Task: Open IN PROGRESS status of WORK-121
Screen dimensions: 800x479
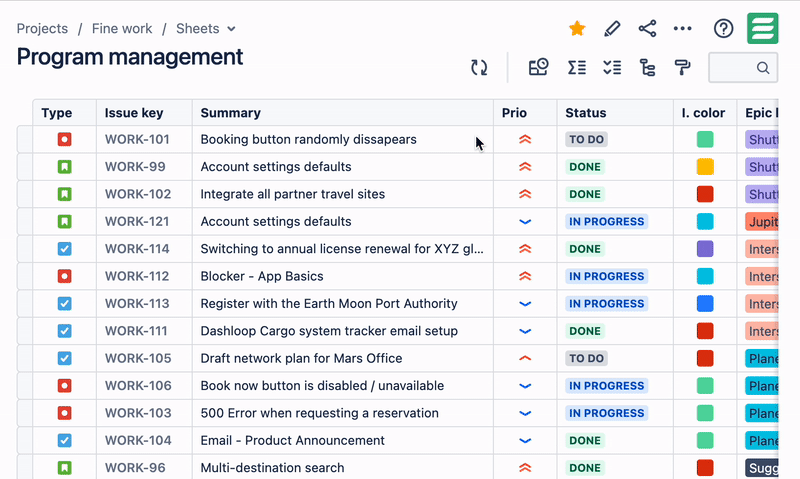Action: [x=607, y=221]
